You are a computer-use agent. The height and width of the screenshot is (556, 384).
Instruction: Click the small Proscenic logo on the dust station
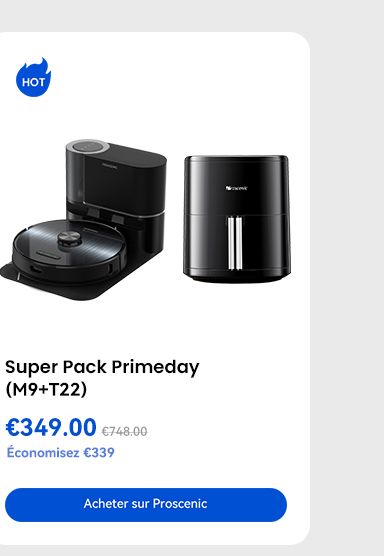110,165
